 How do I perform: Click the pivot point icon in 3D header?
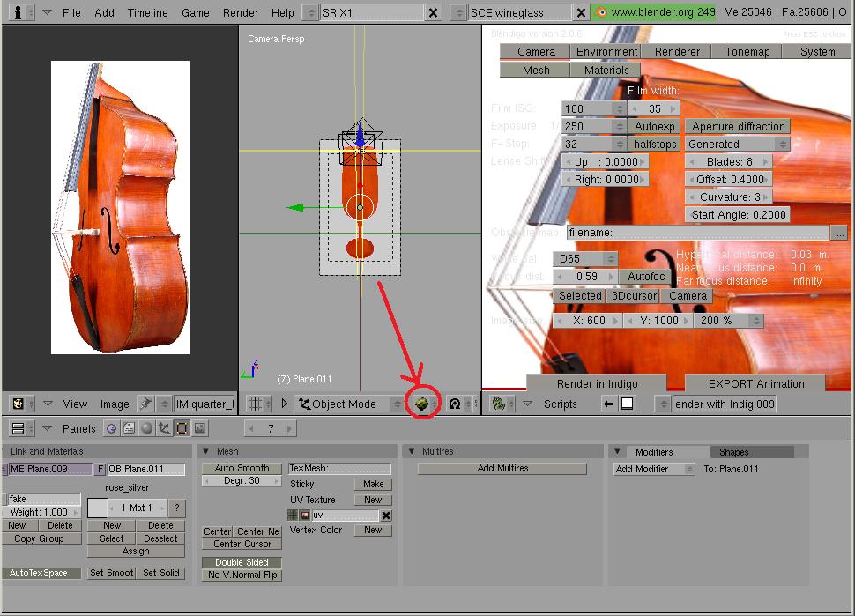(x=454, y=404)
